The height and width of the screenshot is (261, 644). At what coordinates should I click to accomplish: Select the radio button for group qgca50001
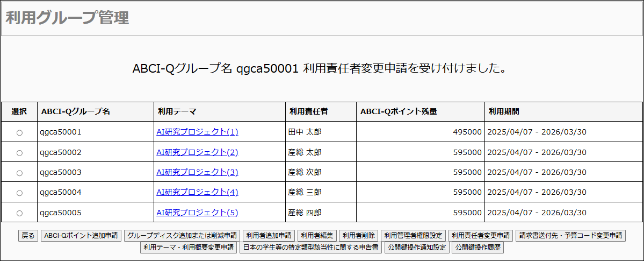coord(19,132)
